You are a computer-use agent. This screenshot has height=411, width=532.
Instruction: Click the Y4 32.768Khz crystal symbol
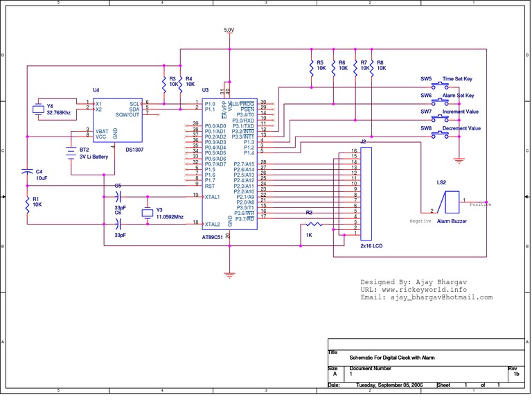tap(38, 110)
